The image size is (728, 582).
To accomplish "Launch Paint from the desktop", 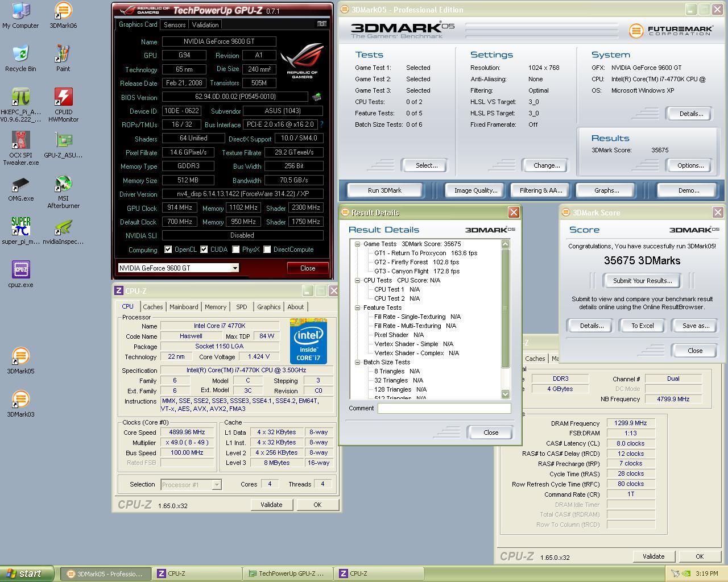I will coord(63,59).
